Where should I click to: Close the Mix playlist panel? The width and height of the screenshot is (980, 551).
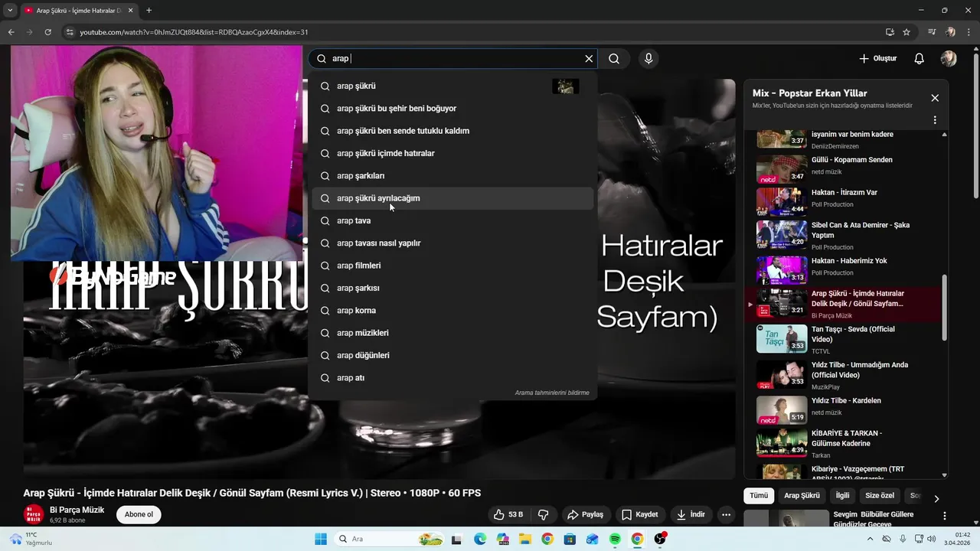coord(935,98)
